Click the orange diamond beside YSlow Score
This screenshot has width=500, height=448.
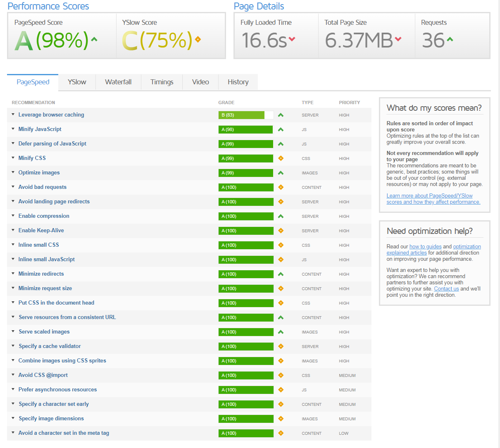pyautogui.click(x=198, y=40)
